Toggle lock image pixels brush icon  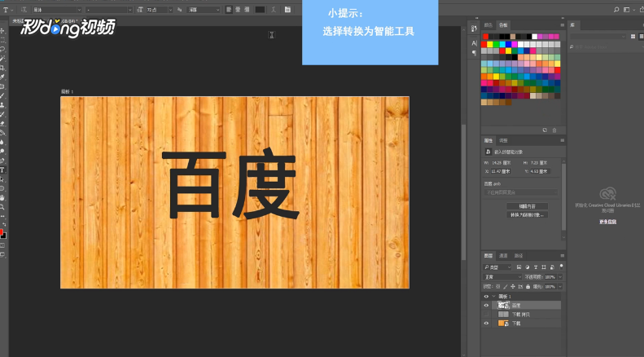(506, 286)
